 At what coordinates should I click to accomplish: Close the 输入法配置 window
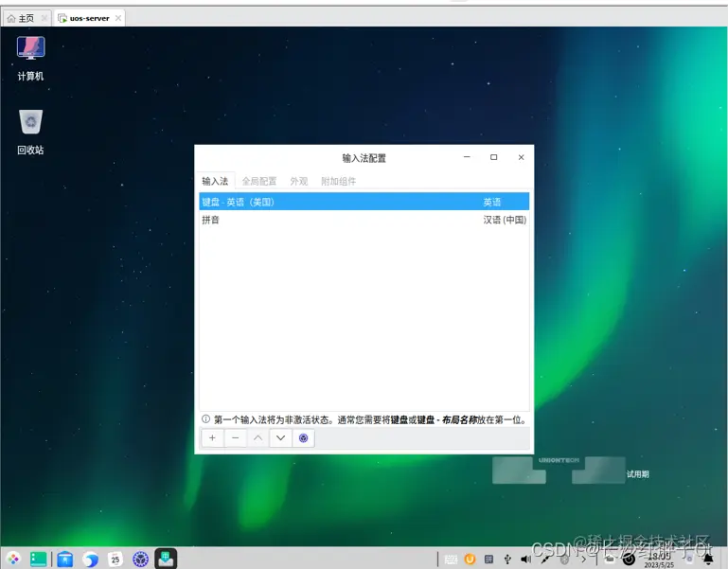(521, 157)
